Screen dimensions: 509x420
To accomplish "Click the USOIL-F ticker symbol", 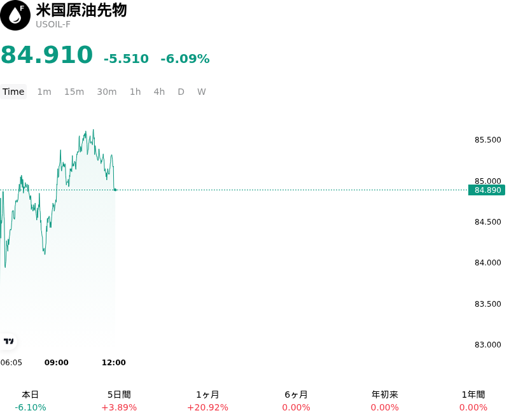I will point(53,25).
